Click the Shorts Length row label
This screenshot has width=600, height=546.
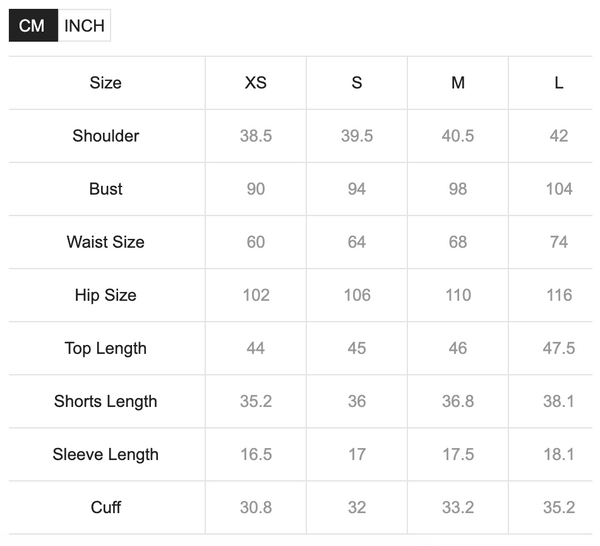point(106,401)
